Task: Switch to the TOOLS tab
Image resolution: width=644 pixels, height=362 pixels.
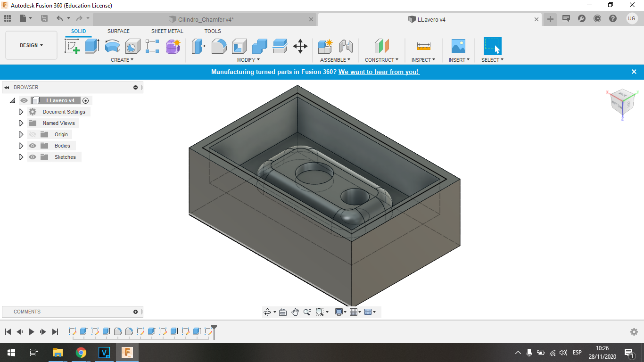Action: (213, 31)
